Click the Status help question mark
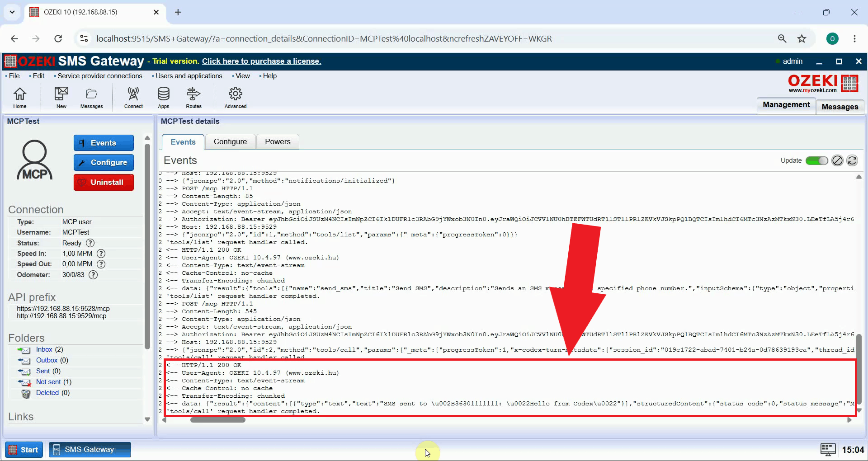Viewport: 868px width, 461px height. 90,243
